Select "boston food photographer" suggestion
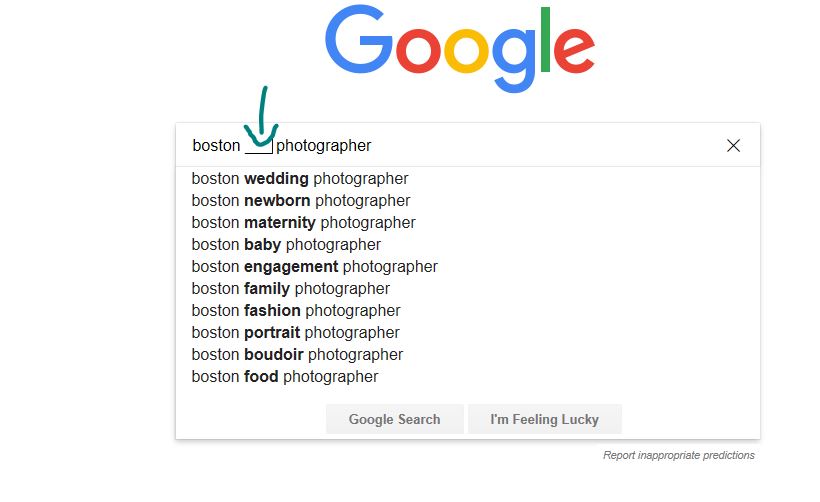 click(x=468, y=376)
